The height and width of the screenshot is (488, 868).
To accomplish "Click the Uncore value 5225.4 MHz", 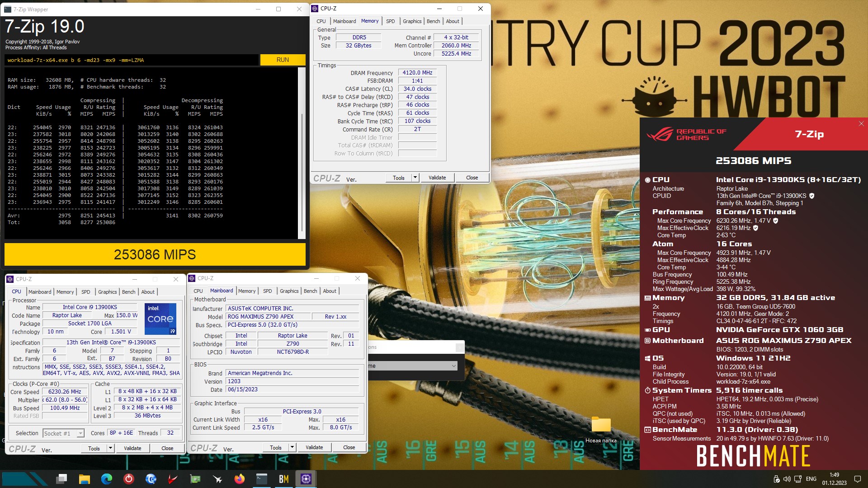I will [456, 53].
